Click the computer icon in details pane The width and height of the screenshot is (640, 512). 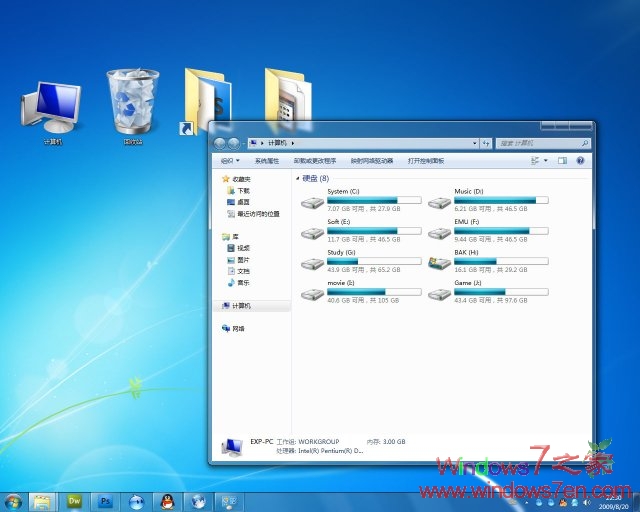coord(232,447)
